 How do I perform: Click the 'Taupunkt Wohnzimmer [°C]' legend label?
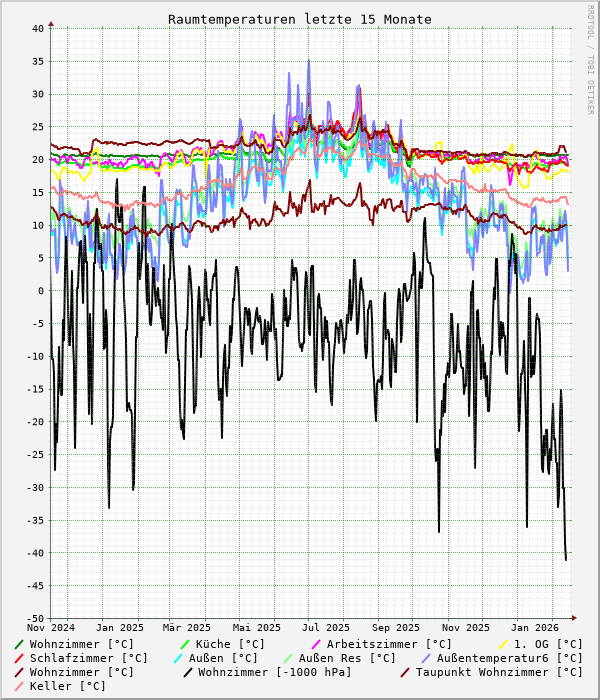point(499,672)
